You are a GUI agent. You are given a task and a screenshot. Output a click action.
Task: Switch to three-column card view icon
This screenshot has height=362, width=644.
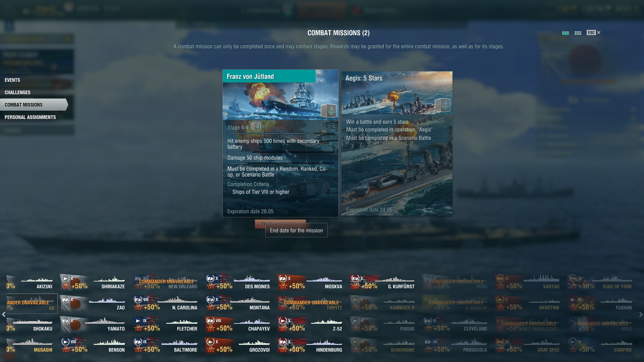coord(566,33)
